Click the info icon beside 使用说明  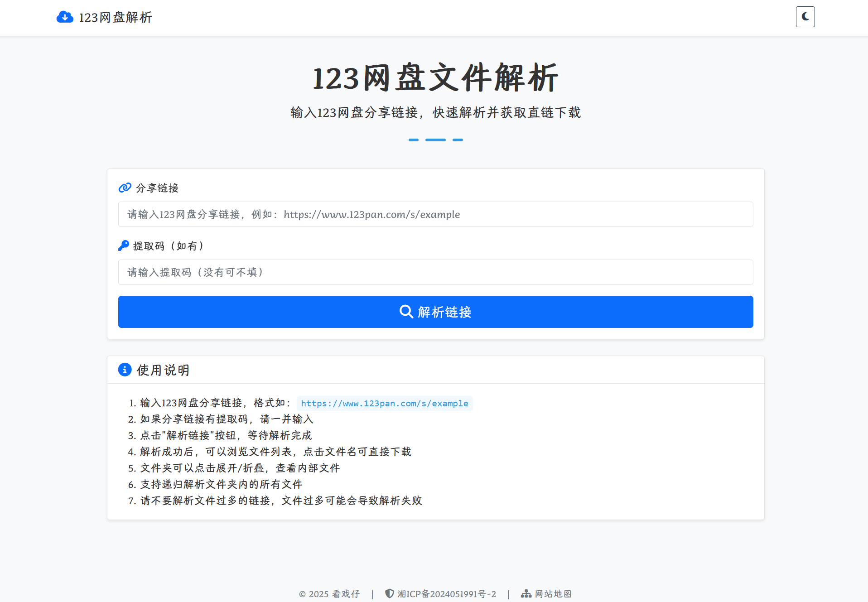124,370
